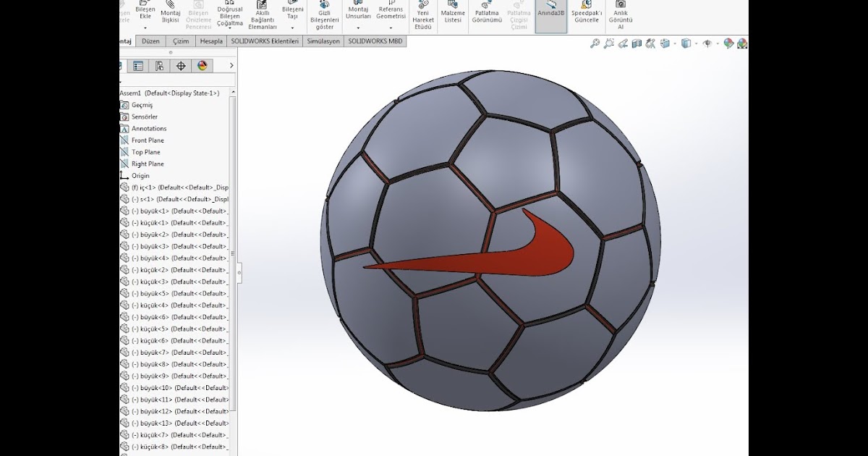Click Patlatma Görünümü (Exploded View)
This screenshot has width=868, height=456.
click(487, 12)
